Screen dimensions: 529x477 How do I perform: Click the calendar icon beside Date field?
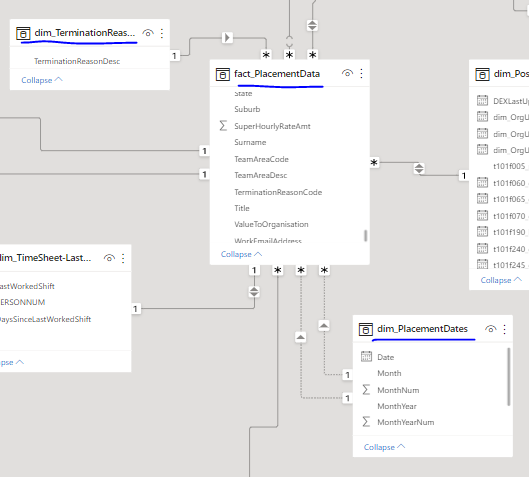tap(366, 356)
